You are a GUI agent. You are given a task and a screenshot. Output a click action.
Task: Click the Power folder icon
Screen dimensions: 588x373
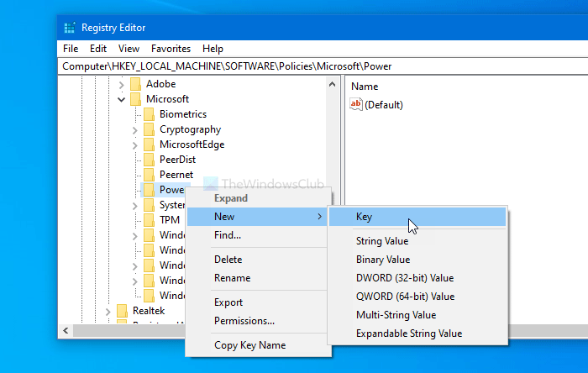pyautogui.click(x=149, y=190)
